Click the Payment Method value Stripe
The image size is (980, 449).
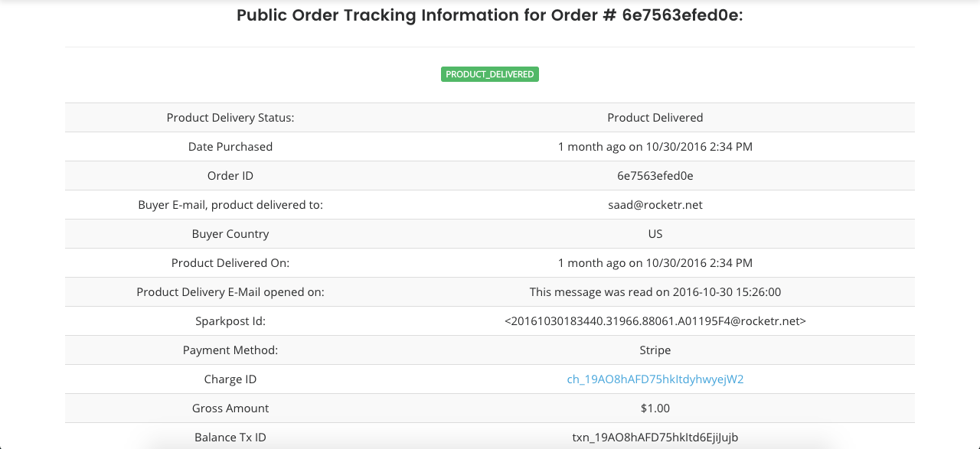(655, 350)
